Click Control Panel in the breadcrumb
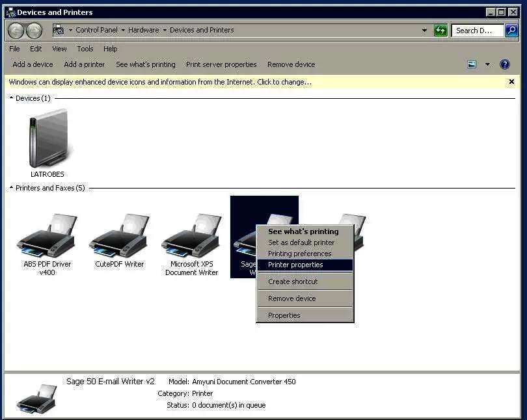This screenshot has height=420, width=527. pyautogui.click(x=96, y=30)
